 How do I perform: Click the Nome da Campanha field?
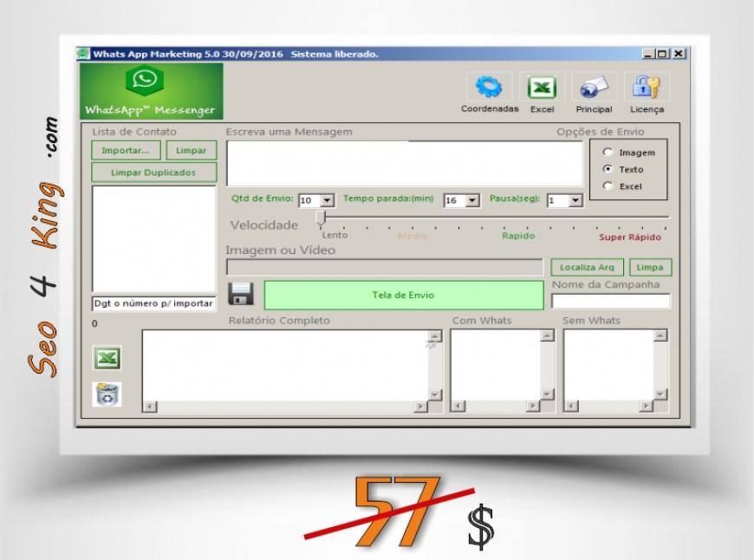coord(611,301)
